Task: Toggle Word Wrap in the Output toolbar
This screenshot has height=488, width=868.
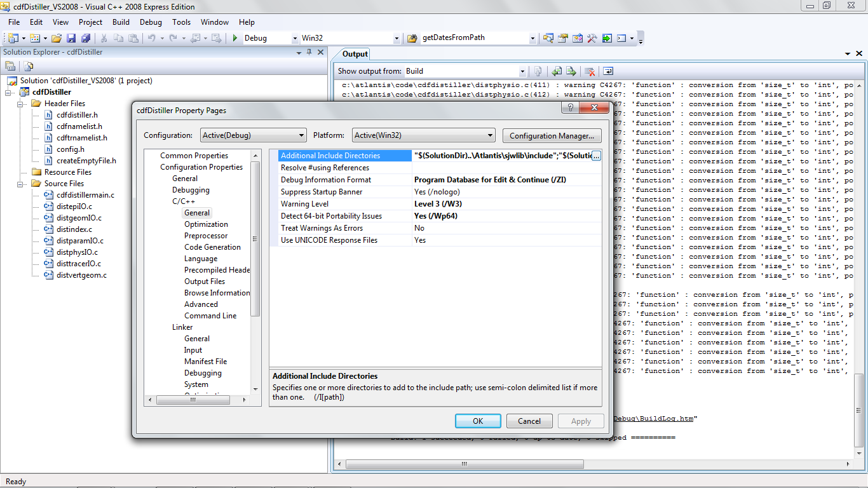Action: [608, 71]
